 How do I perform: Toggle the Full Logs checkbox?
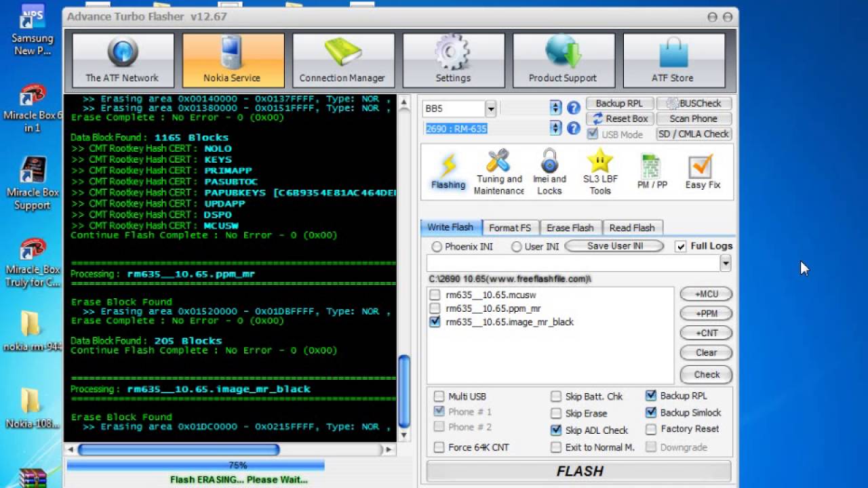tap(681, 247)
